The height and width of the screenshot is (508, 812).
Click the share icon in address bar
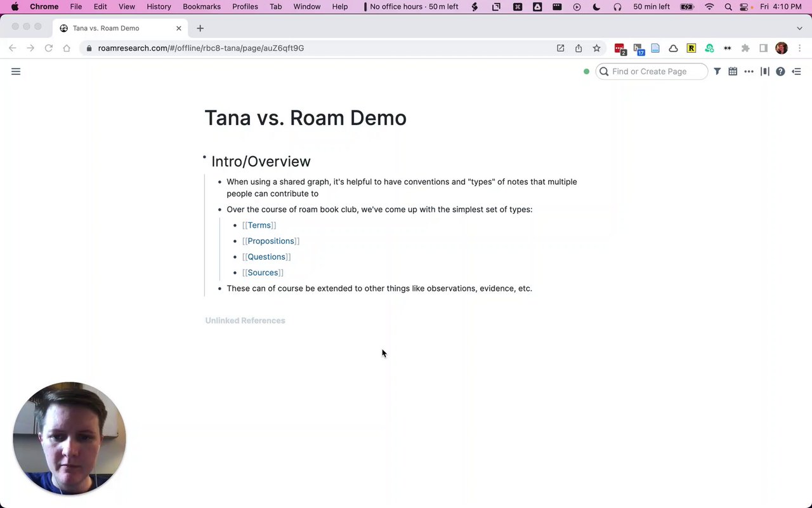(579, 48)
